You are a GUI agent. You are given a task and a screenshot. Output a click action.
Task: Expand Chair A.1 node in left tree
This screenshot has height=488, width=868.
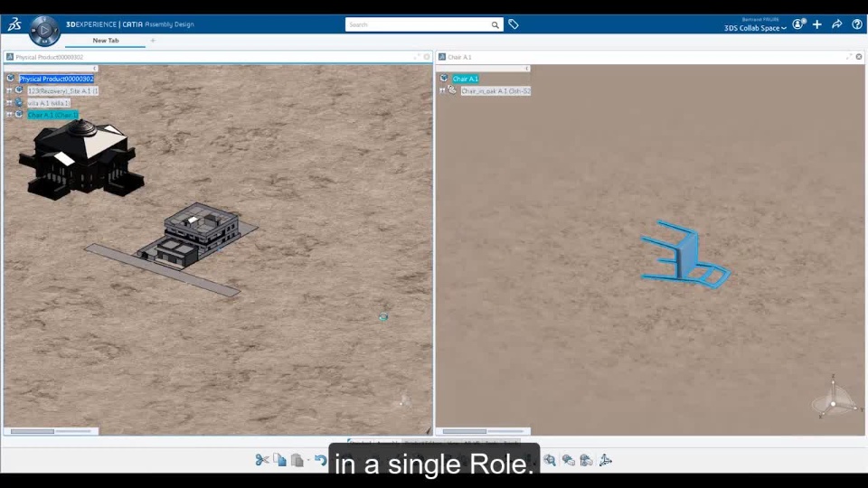[9, 115]
